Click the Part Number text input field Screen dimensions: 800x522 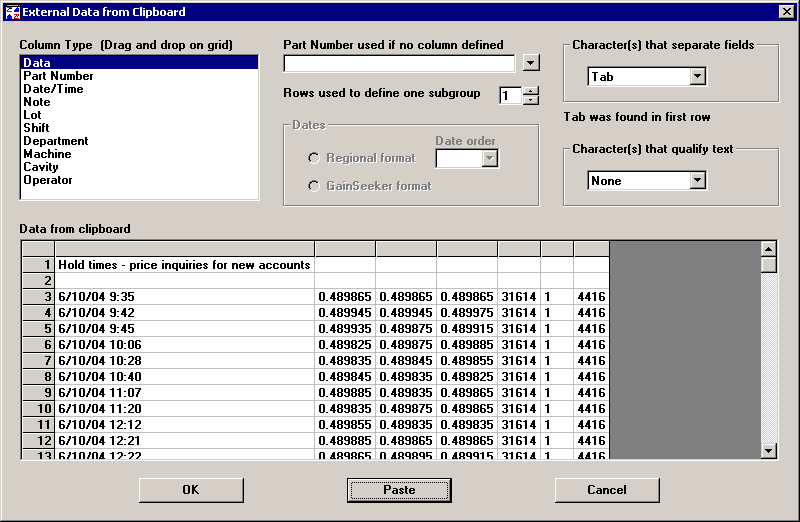coord(399,64)
